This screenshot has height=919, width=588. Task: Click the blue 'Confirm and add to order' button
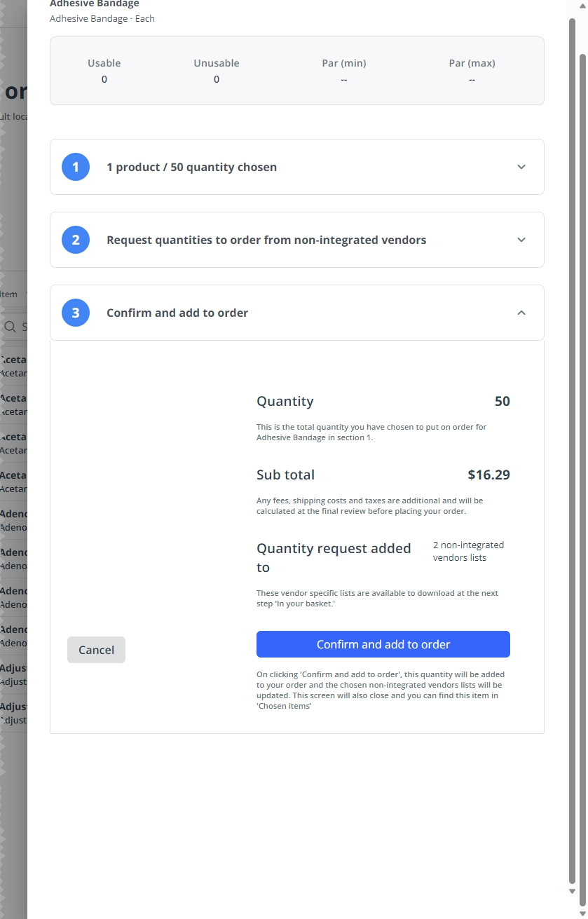[x=383, y=644]
